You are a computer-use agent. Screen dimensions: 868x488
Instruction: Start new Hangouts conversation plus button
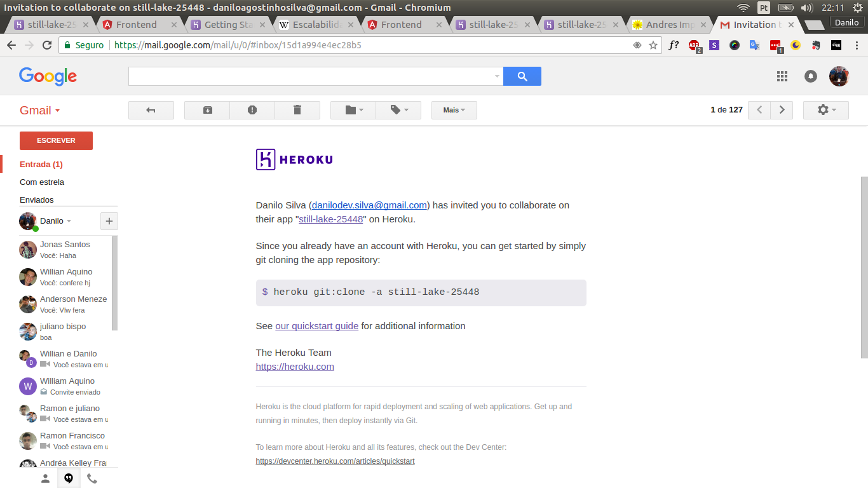click(x=109, y=221)
